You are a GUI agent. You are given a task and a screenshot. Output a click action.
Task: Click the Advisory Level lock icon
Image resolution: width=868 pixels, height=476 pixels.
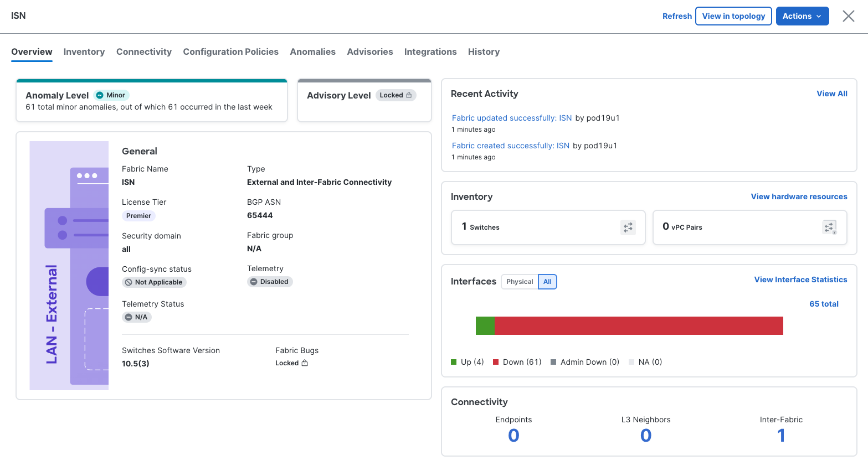[x=409, y=95]
